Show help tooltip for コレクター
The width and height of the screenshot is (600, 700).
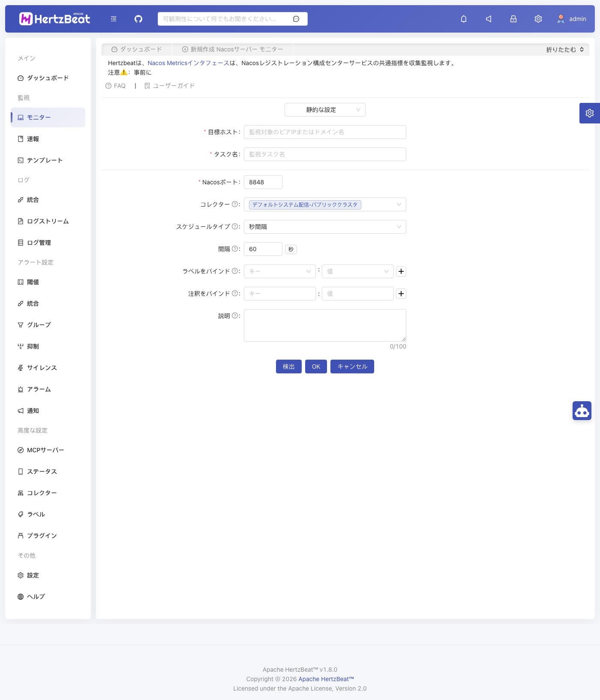(235, 204)
